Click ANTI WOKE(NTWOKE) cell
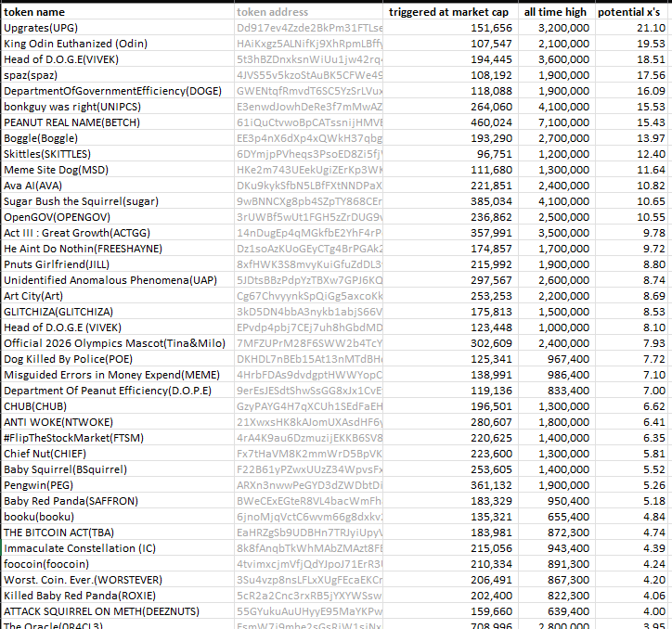Viewport: 672px width, 629px height. coord(118,422)
